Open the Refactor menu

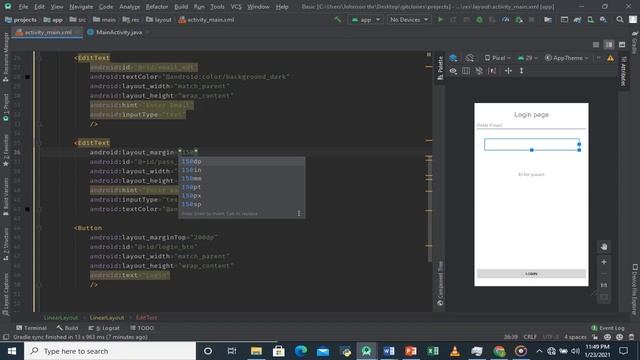click(157, 7)
